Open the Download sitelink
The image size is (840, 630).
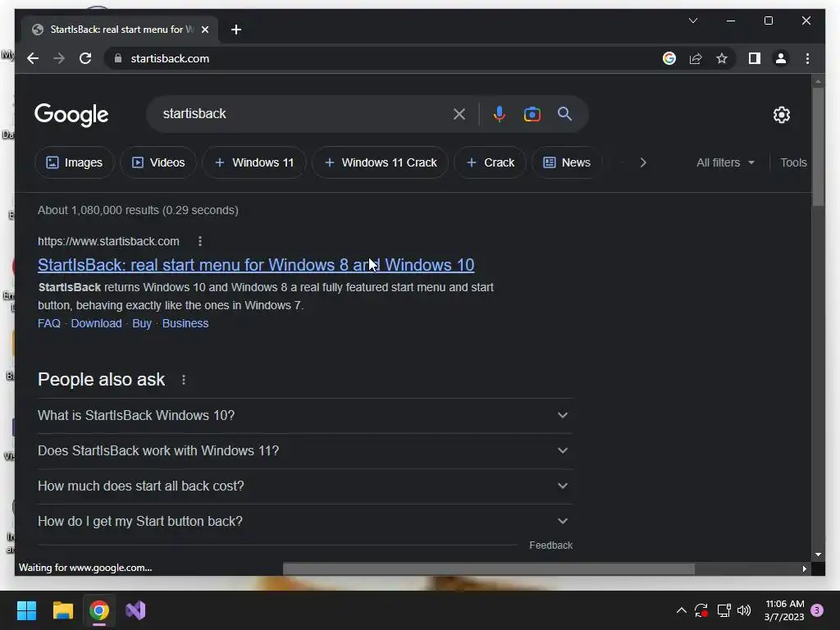point(97,323)
